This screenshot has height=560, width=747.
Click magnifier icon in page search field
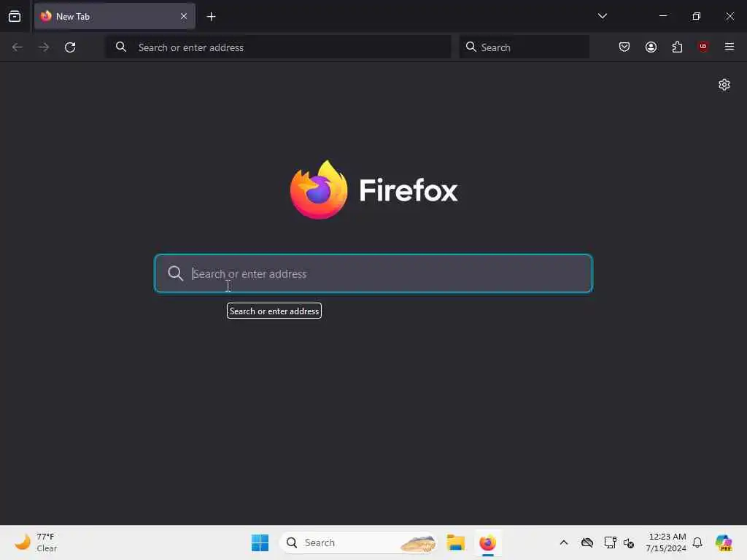[x=175, y=273]
